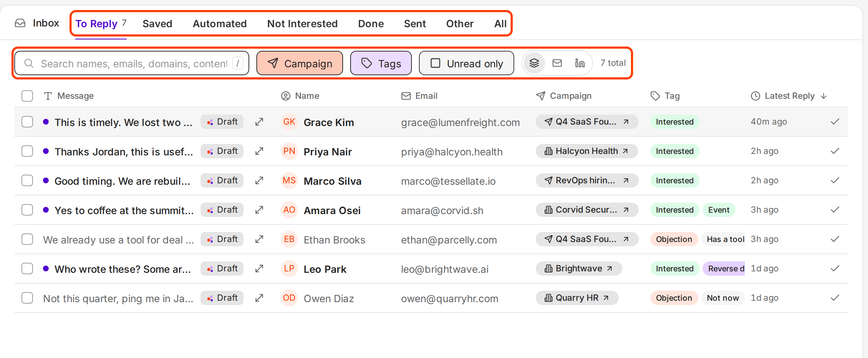Click the Event tag on Amara Osei
Viewport: 868px width, 358px height.
tap(719, 210)
